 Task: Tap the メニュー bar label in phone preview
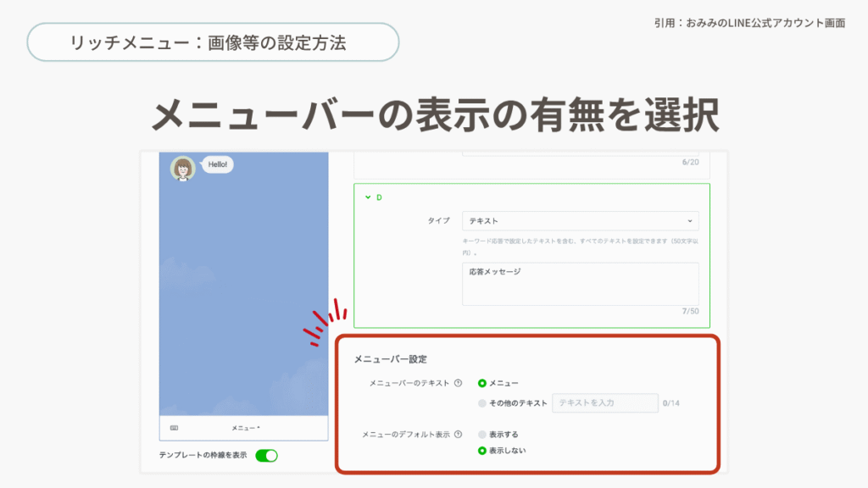[247, 429]
